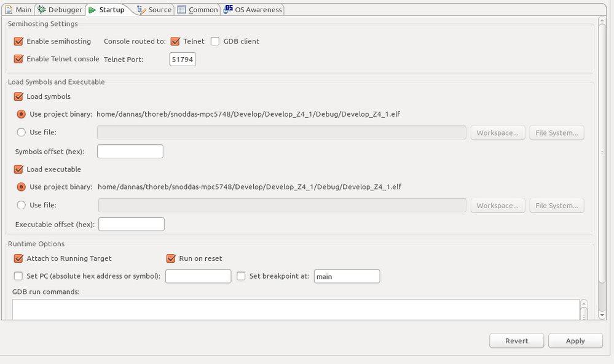Click the Telnet Port field
Viewport: 614px width, 364px height.
click(183, 60)
